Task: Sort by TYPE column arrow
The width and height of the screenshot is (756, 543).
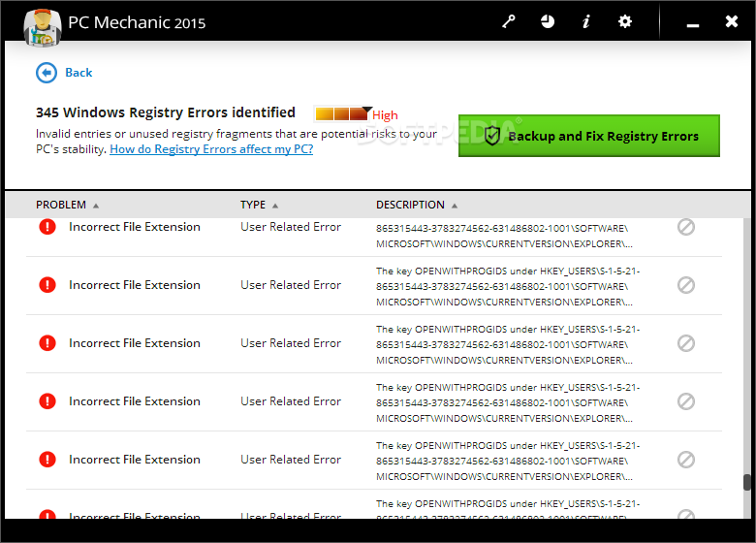Action: [x=275, y=206]
